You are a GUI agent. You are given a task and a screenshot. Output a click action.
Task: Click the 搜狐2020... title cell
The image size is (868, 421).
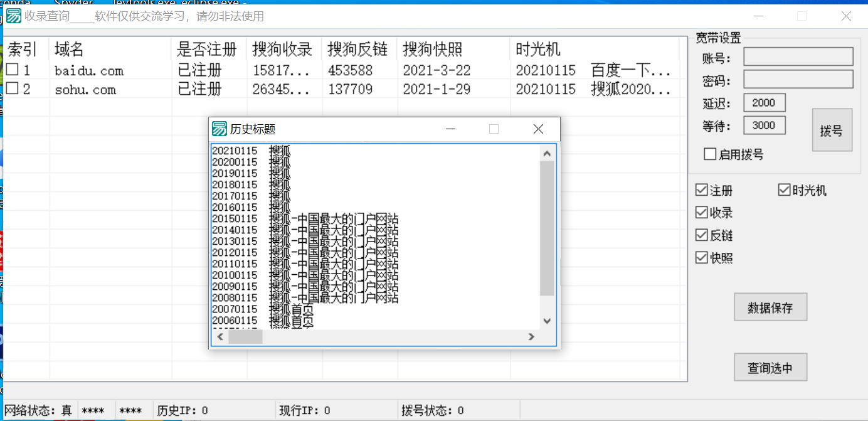coord(632,89)
